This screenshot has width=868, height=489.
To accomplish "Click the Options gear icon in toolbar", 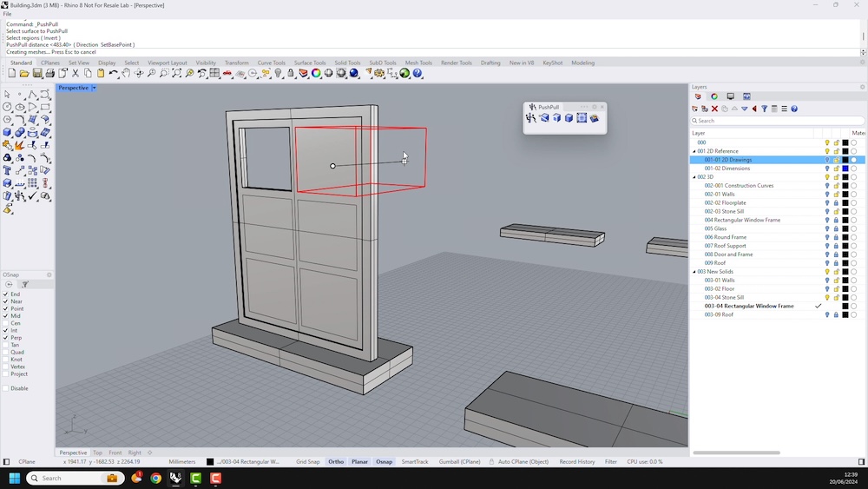I will pyautogui.click(x=379, y=73).
